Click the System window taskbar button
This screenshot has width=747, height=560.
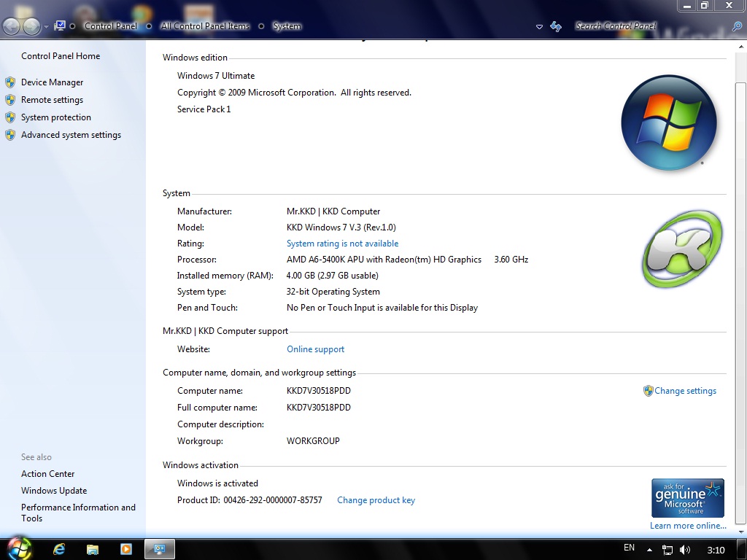pyautogui.click(x=160, y=550)
